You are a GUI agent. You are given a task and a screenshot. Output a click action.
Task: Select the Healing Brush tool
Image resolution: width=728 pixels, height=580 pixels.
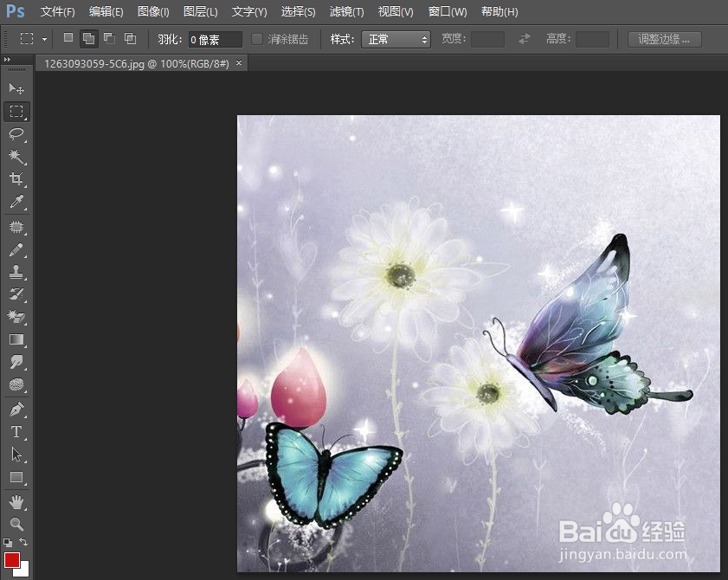click(x=16, y=227)
